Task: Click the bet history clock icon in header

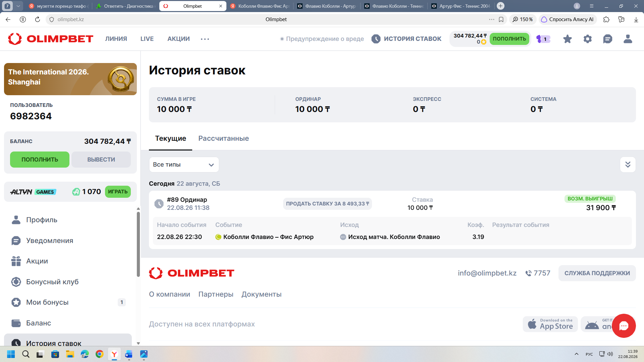Action: [376, 39]
